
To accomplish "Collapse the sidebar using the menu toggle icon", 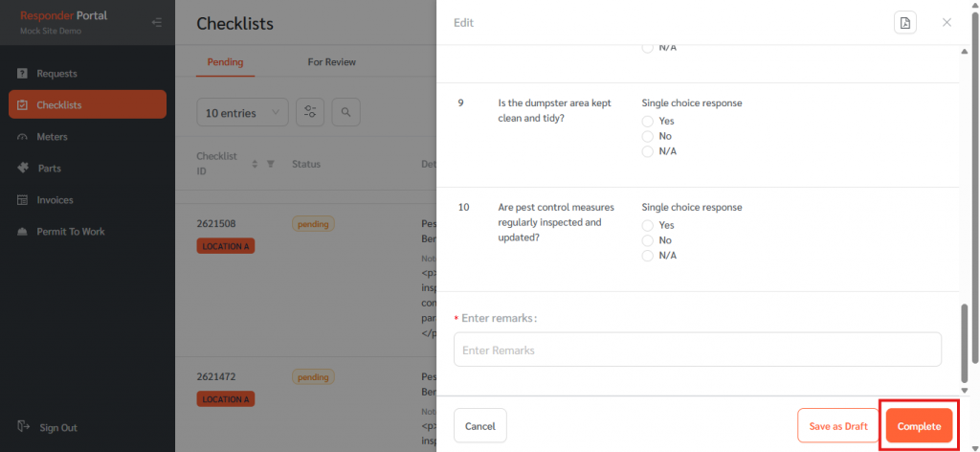I will [157, 23].
